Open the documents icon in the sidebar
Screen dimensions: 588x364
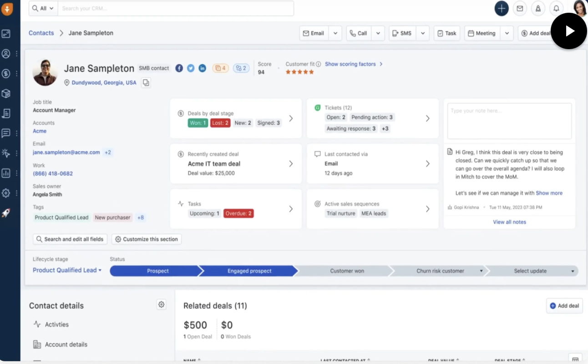pyautogui.click(x=6, y=113)
